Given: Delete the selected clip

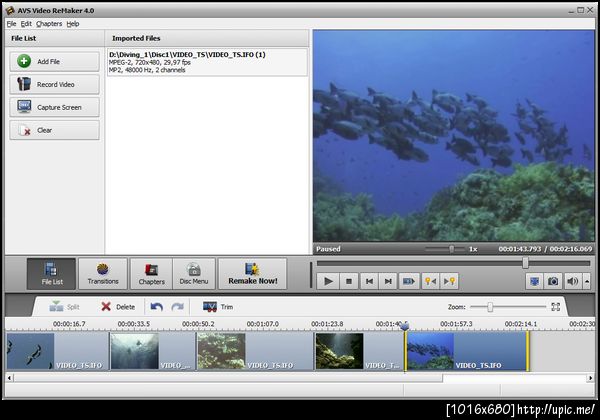Looking at the screenshot, I should pyautogui.click(x=118, y=307).
